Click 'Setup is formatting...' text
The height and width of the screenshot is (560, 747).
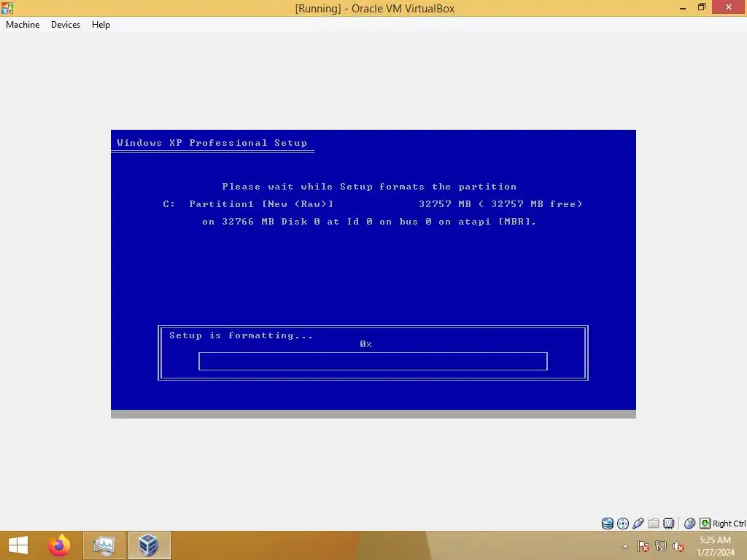click(x=241, y=335)
